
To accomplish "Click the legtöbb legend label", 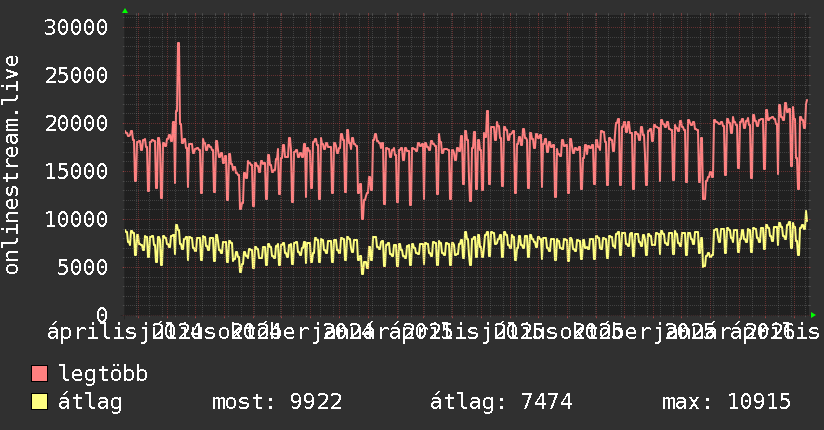I will (x=103, y=374).
